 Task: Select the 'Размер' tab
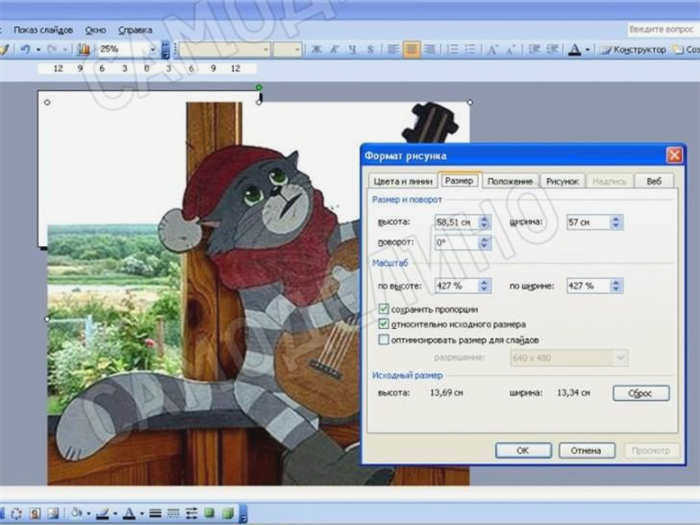(459, 180)
